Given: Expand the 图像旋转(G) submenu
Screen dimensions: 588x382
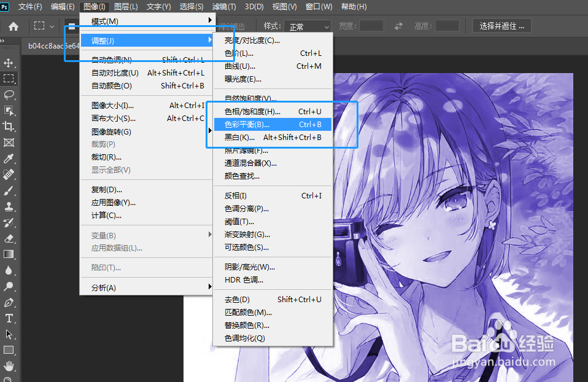Looking at the screenshot, I should coord(146,131).
